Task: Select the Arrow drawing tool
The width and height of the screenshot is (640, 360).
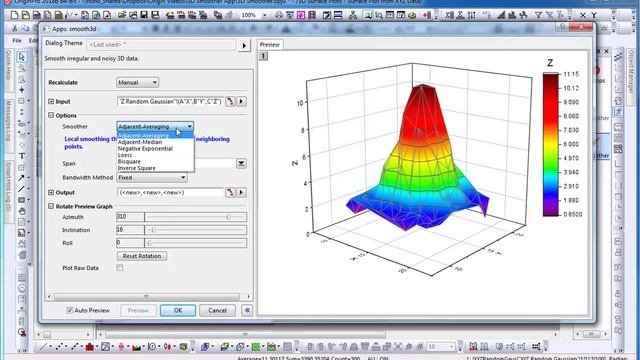Action: click(x=22, y=178)
